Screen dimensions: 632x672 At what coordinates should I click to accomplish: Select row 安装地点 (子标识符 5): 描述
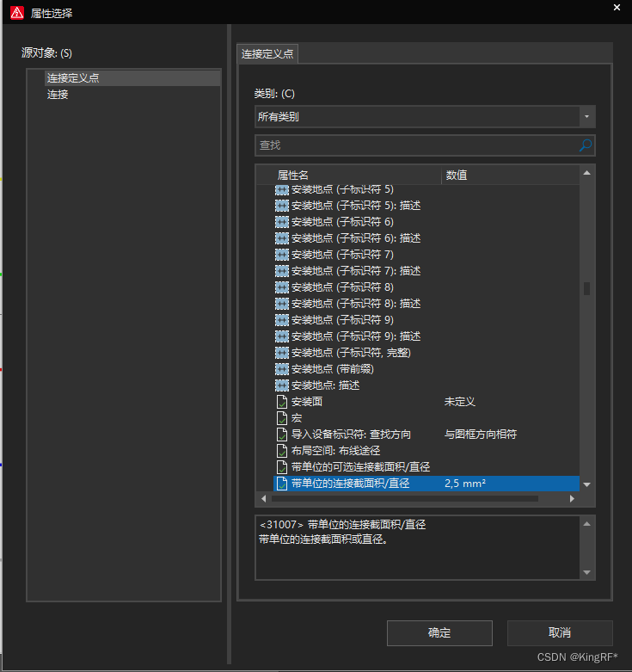tap(426, 206)
